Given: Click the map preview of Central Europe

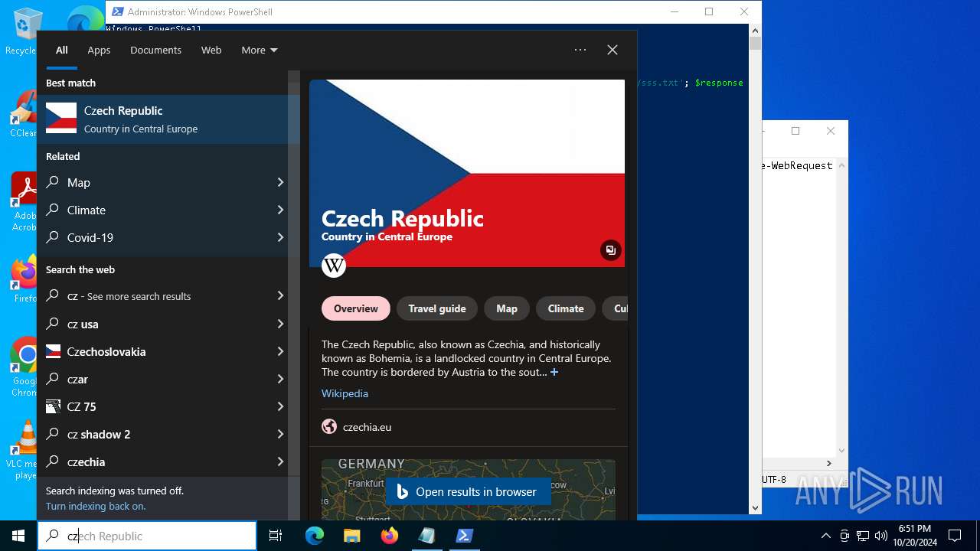Looking at the screenshot, I should [469, 490].
